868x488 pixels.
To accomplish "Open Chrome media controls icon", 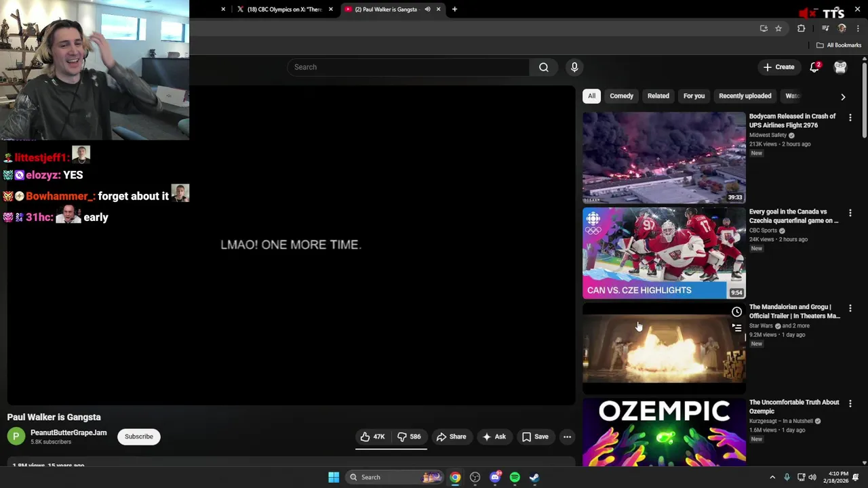I will coord(825,28).
